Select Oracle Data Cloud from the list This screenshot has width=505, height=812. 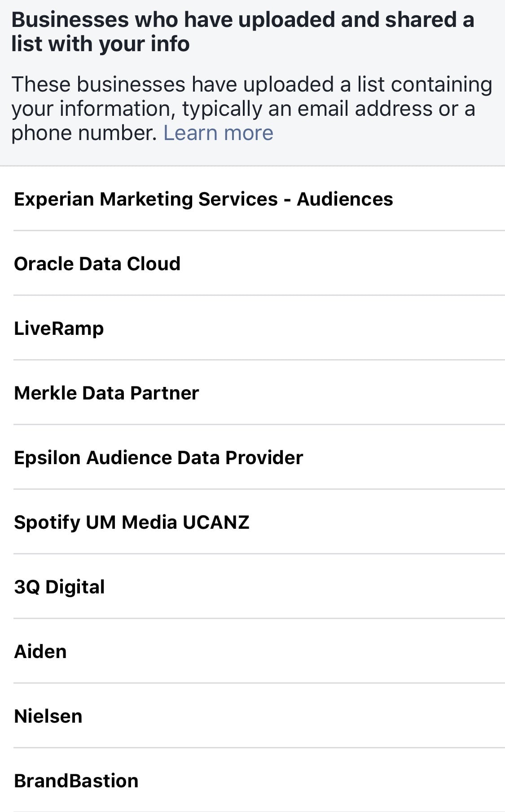tap(97, 264)
